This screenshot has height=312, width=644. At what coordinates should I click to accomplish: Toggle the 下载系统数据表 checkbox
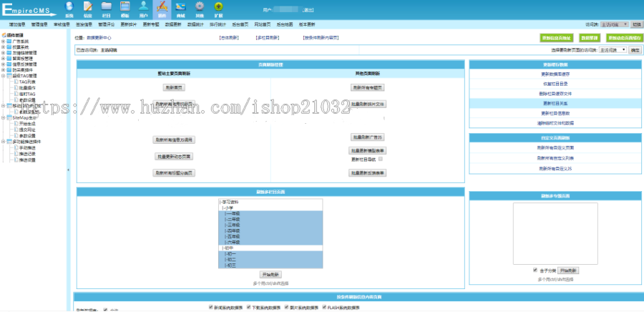tap(248, 307)
